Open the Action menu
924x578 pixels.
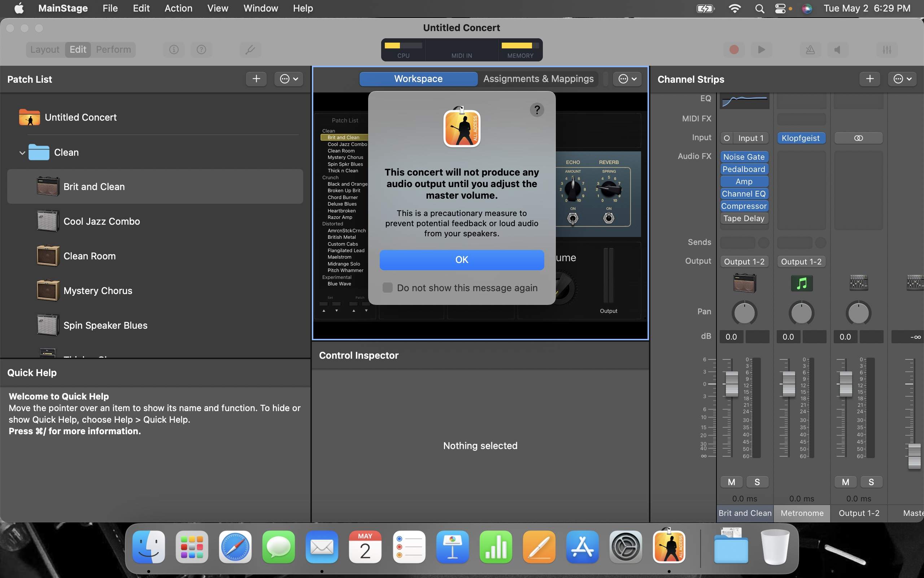pyautogui.click(x=178, y=8)
